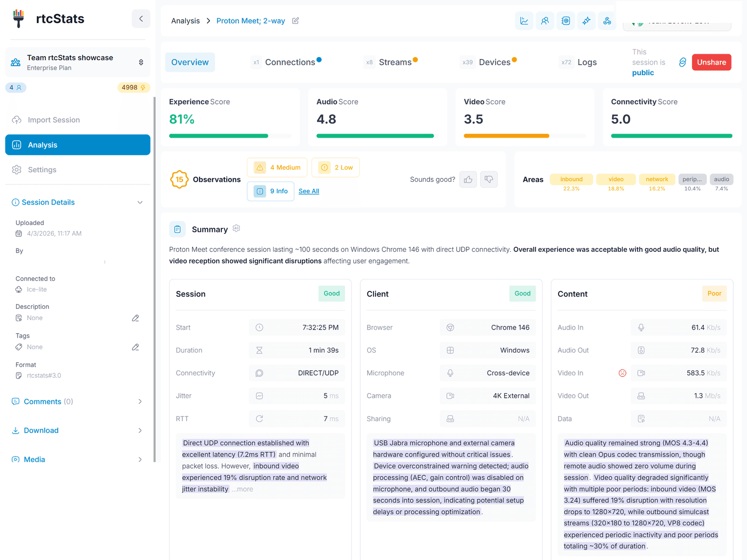Screen dimensions: 747x560
Task: Open the webhook icon in top toolbar
Action: (607, 21)
